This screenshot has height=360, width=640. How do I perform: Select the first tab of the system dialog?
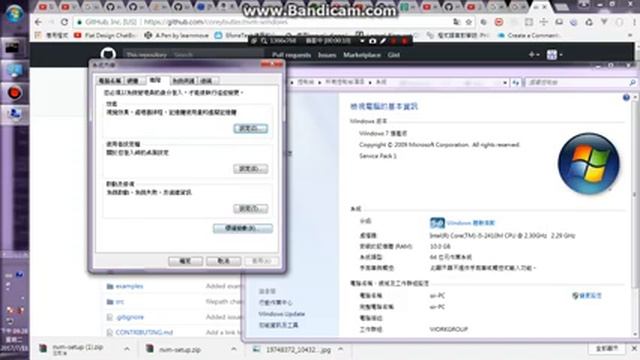(110, 81)
